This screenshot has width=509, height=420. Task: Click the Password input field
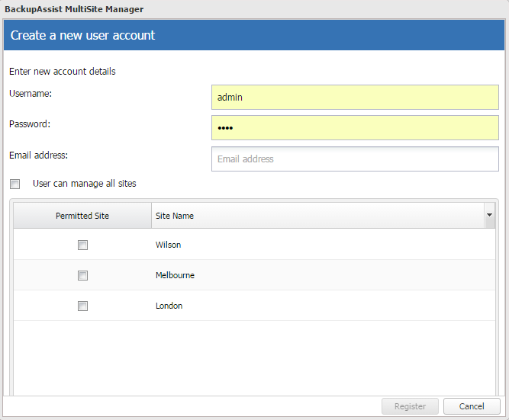(x=355, y=128)
